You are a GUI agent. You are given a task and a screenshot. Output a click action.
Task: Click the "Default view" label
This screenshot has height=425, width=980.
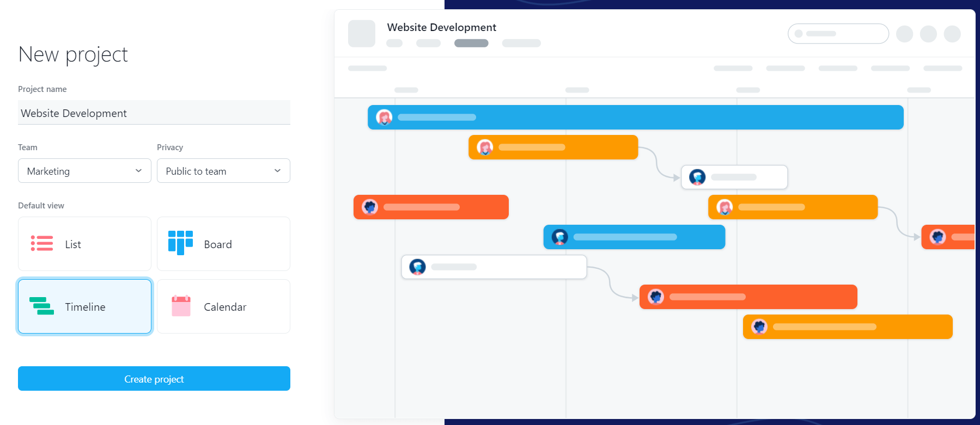click(41, 206)
